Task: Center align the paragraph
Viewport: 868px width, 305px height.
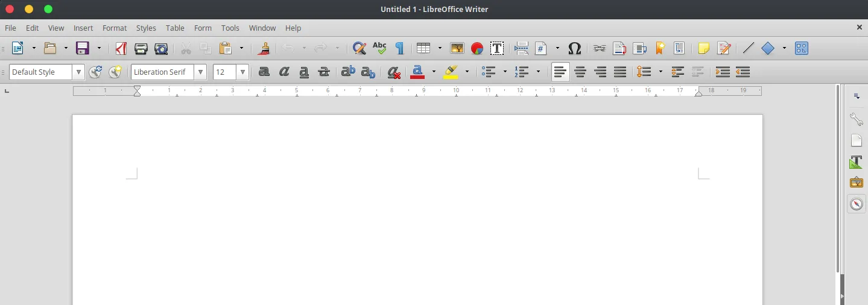Action: tap(580, 72)
